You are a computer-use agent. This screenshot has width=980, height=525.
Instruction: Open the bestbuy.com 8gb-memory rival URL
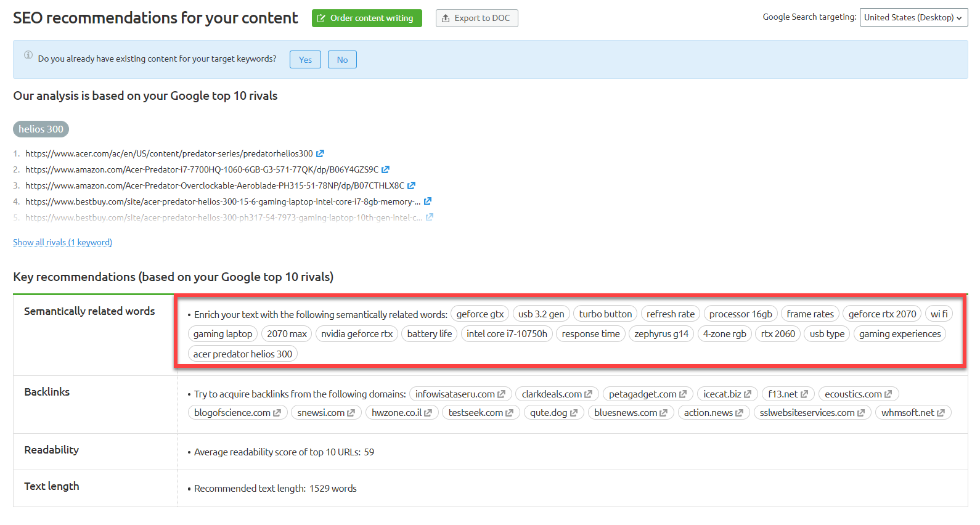point(223,201)
